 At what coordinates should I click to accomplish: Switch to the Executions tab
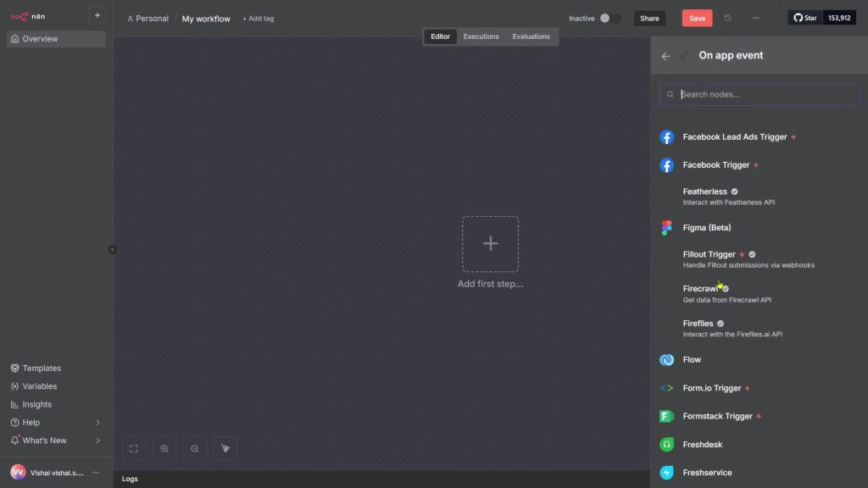pos(481,36)
